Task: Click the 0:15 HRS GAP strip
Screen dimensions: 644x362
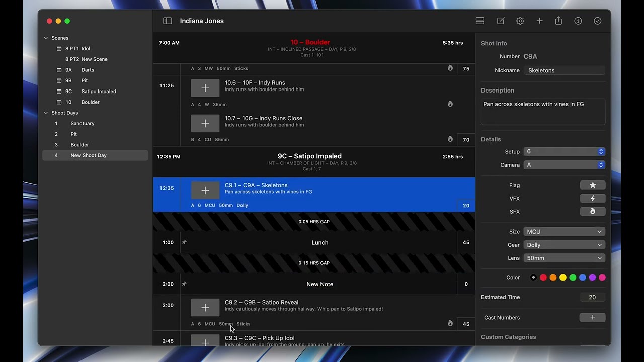Action: pos(314,263)
